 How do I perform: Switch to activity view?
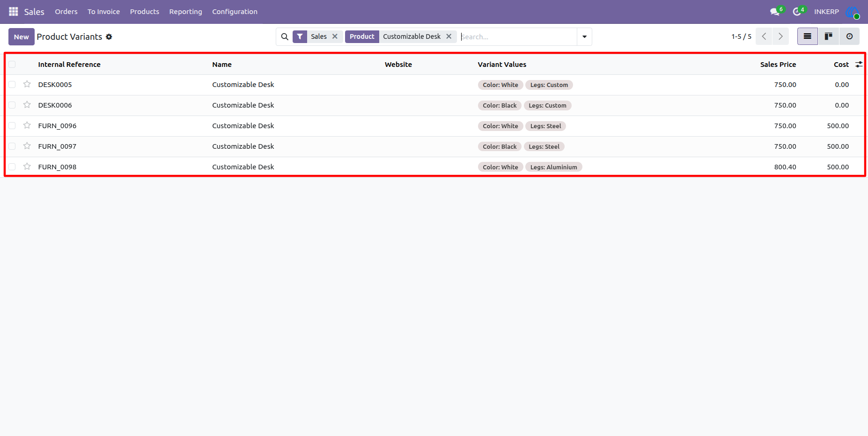849,36
